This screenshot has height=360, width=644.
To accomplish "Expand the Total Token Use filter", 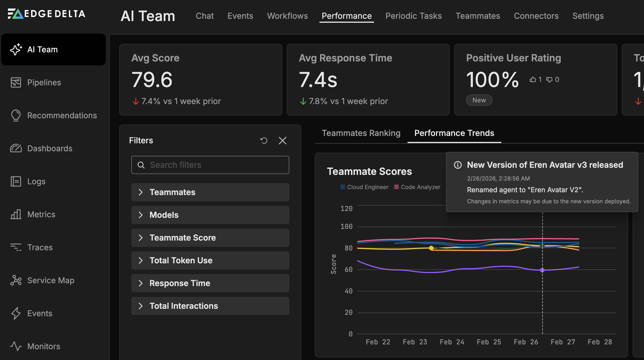I will (210, 260).
